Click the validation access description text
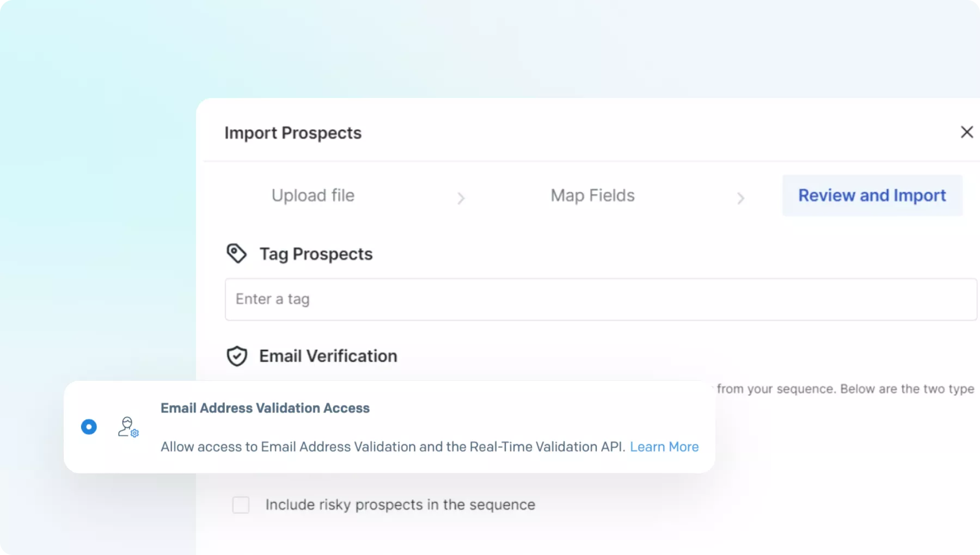The width and height of the screenshot is (980, 555). pyautogui.click(x=393, y=447)
